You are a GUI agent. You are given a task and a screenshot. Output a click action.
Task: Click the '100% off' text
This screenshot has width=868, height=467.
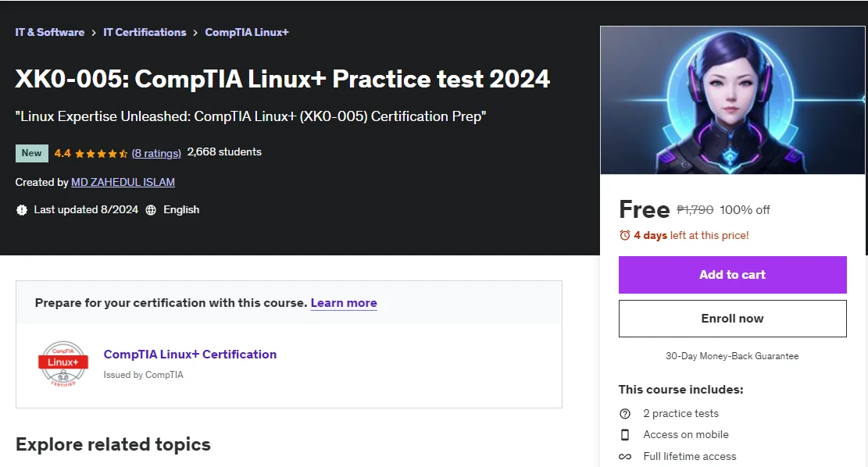point(745,210)
